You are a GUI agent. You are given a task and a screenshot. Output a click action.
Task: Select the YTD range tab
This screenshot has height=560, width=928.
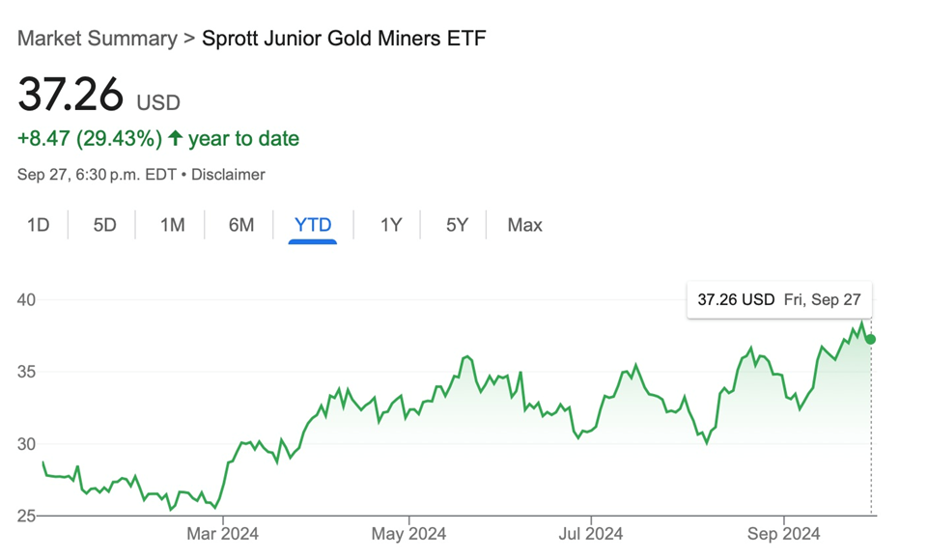pos(313,225)
